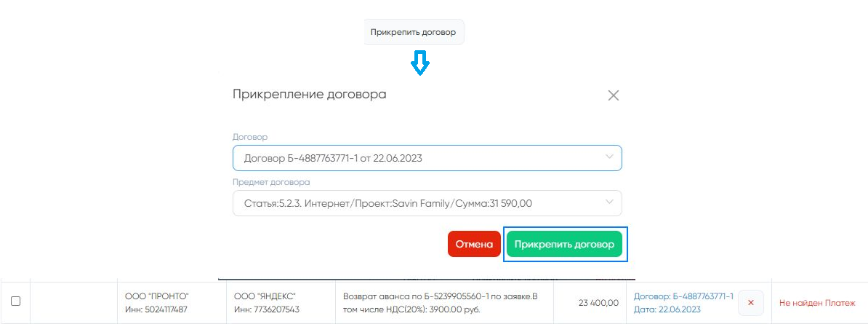Click the Дата: 22.06.2023 link

click(667, 309)
